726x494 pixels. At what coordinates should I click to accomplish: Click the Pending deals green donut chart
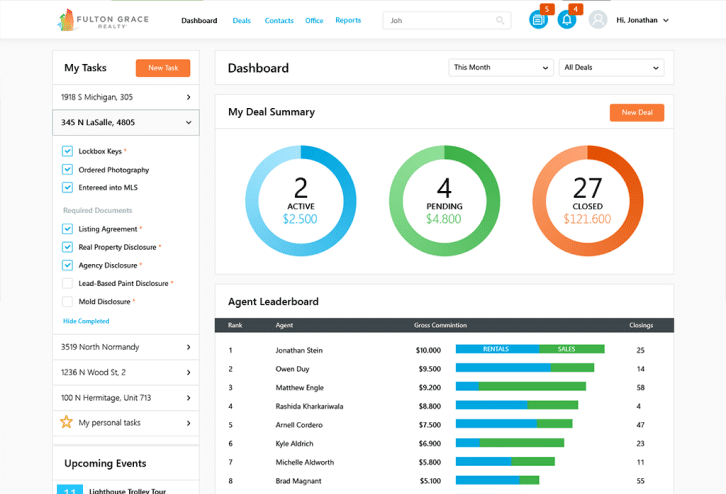[x=444, y=200]
